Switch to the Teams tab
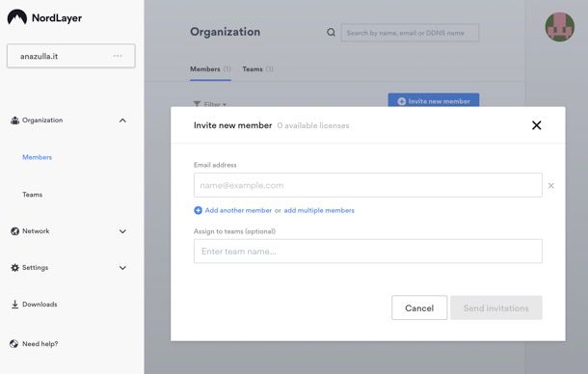Image resolution: width=588 pixels, height=374 pixels. (x=257, y=69)
